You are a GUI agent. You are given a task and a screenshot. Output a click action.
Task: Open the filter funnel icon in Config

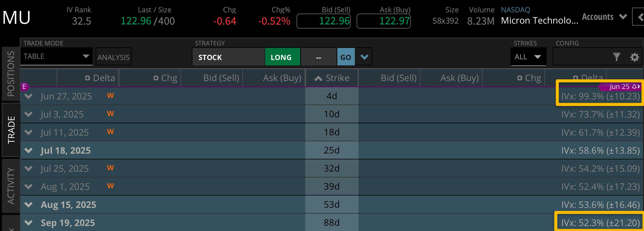pyautogui.click(x=616, y=57)
